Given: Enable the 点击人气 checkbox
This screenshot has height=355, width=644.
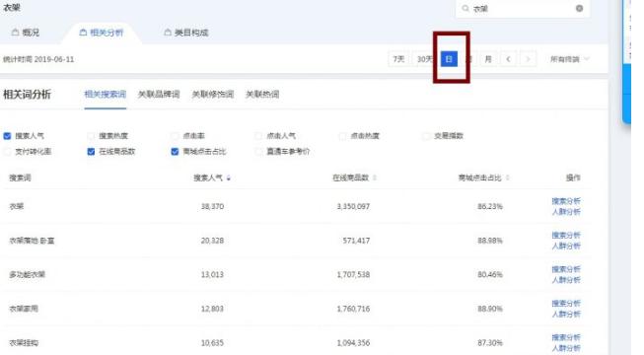Looking at the screenshot, I should [258, 136].
